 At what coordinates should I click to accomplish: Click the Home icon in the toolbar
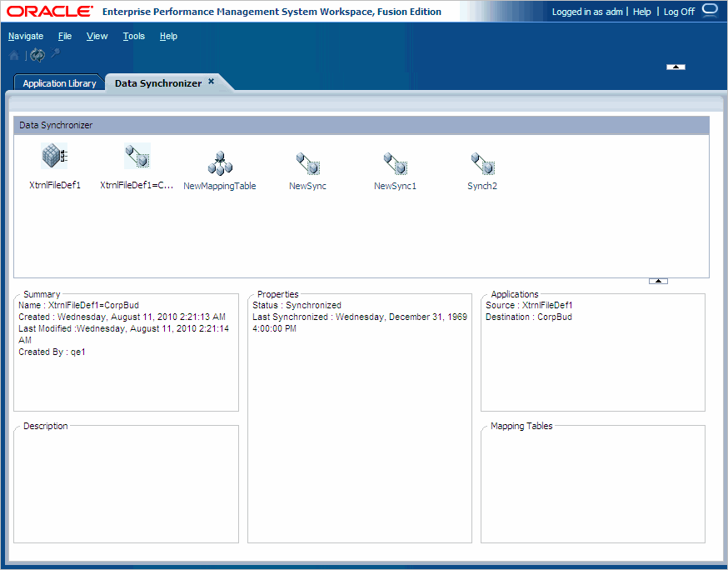(13, 54)
